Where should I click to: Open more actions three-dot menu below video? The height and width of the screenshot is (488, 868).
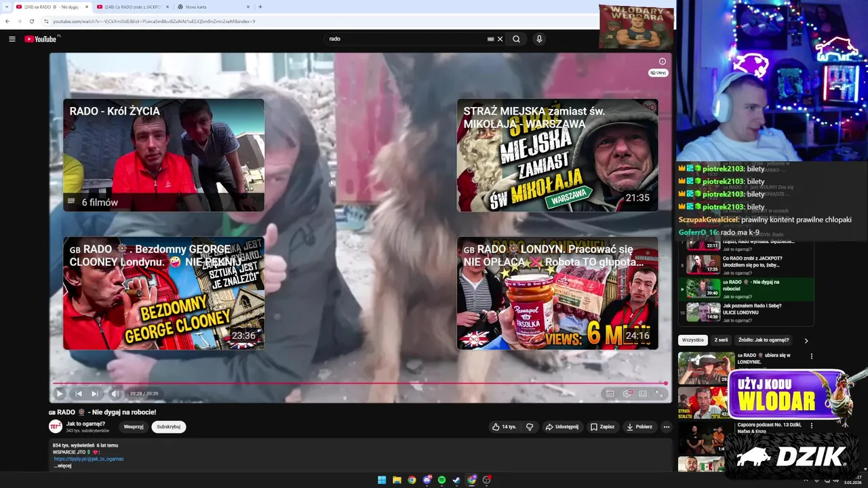click(x=667, y=427)
